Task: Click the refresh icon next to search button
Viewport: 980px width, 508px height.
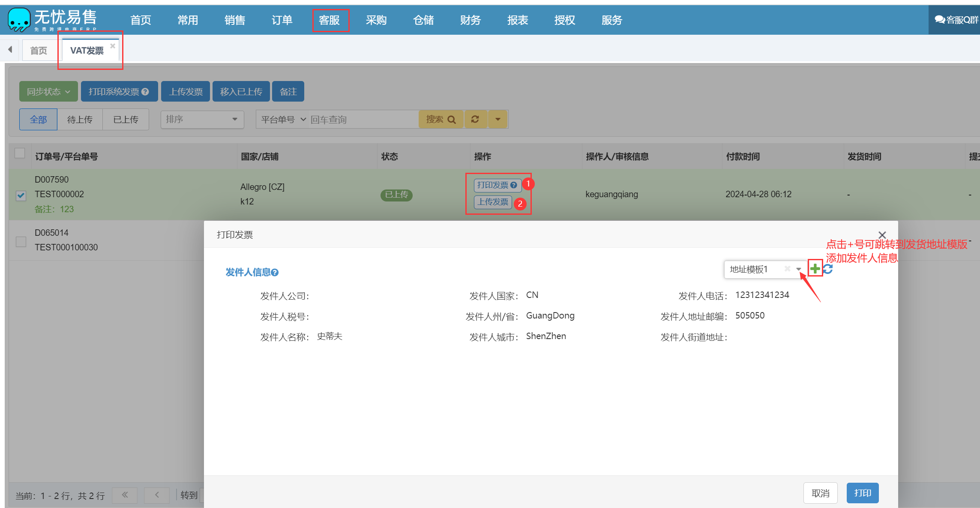Action: [475, 119]
